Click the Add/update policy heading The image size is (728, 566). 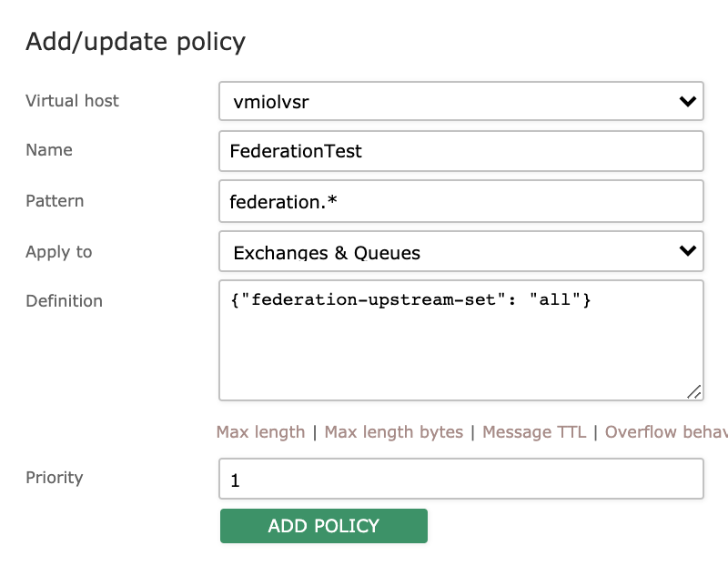pyautogui.click(x=136, y=42)
